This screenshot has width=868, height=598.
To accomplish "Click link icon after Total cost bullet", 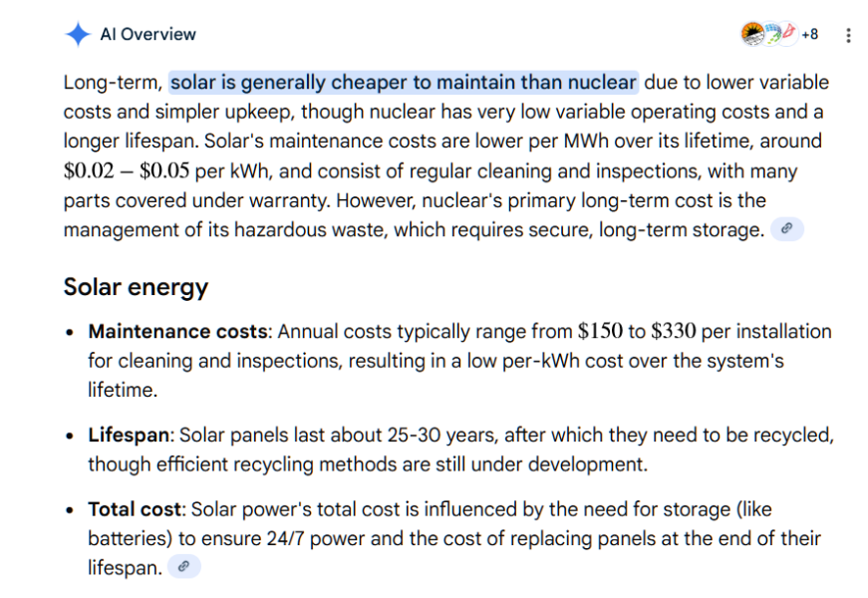I will pos(183,567).
